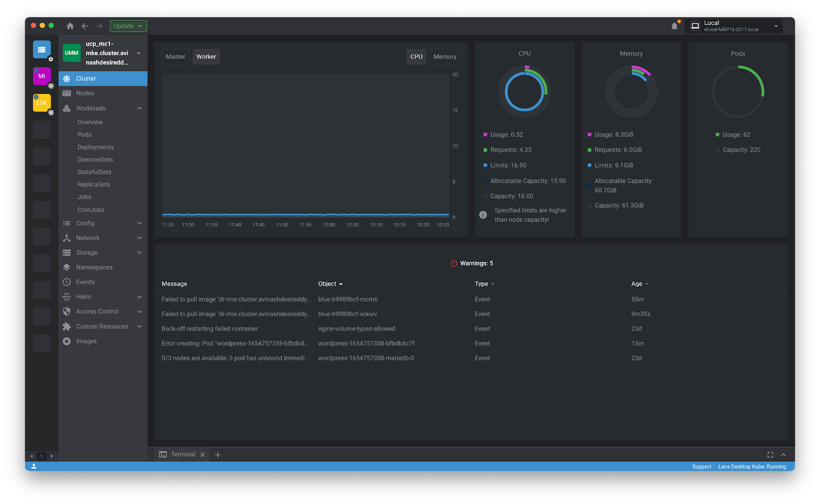This screenshot has width=820, height=504.
Task: Open DaemonSets list
Action: tap(95, 160)
